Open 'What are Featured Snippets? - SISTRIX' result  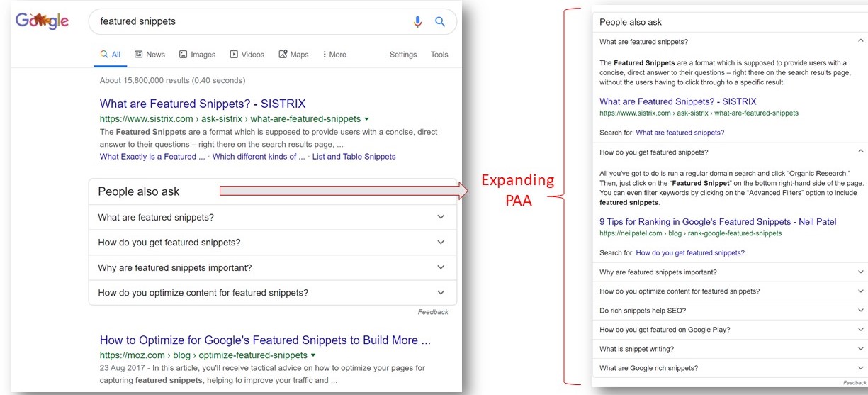203,104
